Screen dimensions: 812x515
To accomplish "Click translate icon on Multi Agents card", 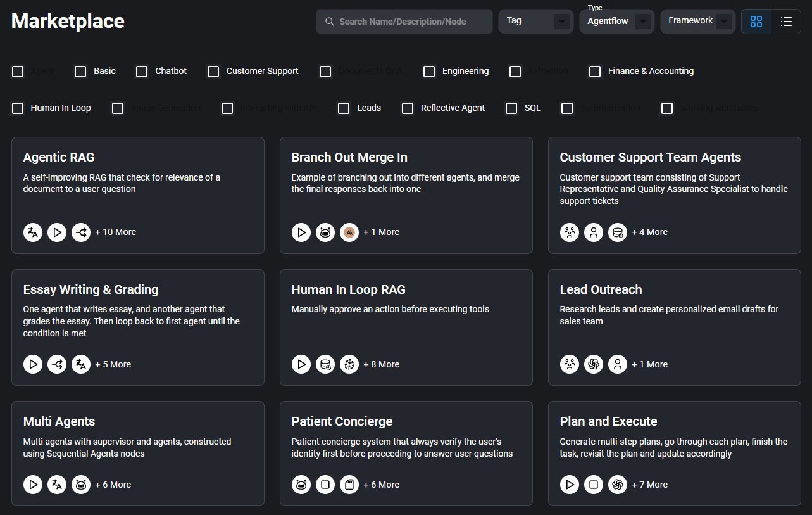I will pyautogui.click(x=57, y=485).
